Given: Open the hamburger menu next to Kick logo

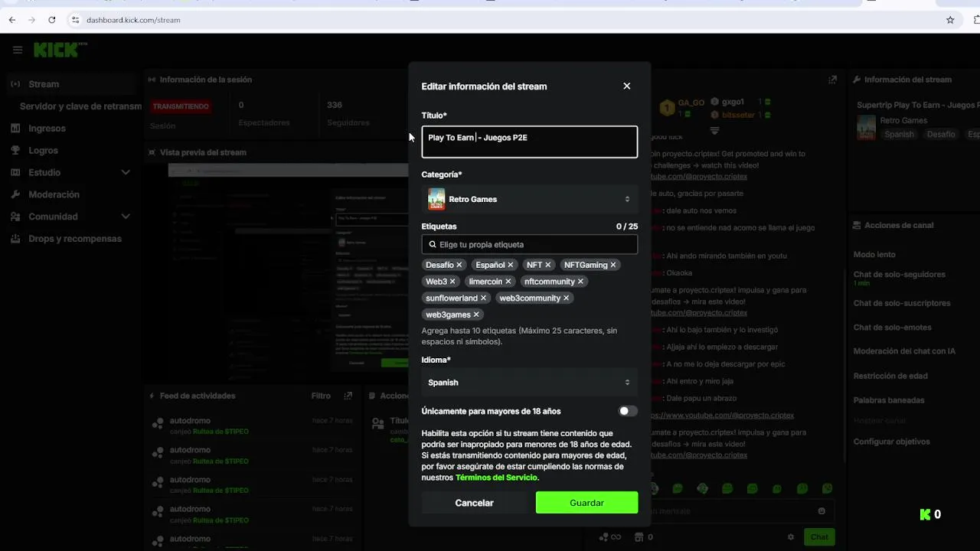Looking at the screenshot, I should pos(18,50).
